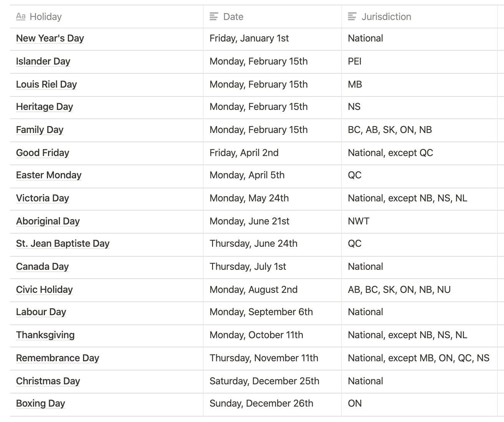Screen dimensions: 504x422
Task: Open the Jurisdiction column header menu
Action: pyautogui.click(x=419, y=17)
